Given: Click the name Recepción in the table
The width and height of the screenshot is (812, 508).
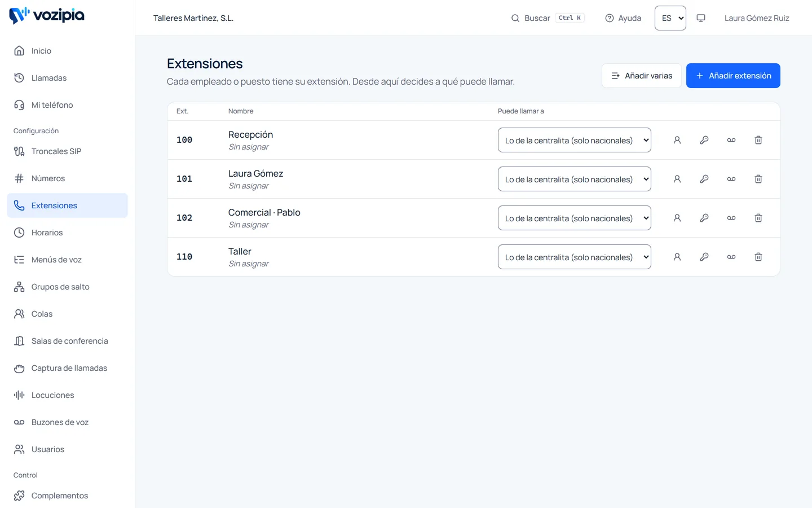Looking at the screenshot, I should [250, 134].
